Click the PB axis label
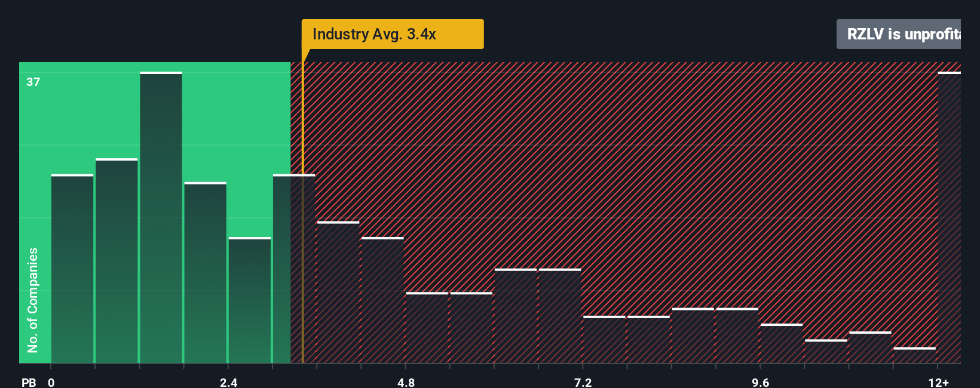The width and height of the screenshot is (980, 388). 29,382
